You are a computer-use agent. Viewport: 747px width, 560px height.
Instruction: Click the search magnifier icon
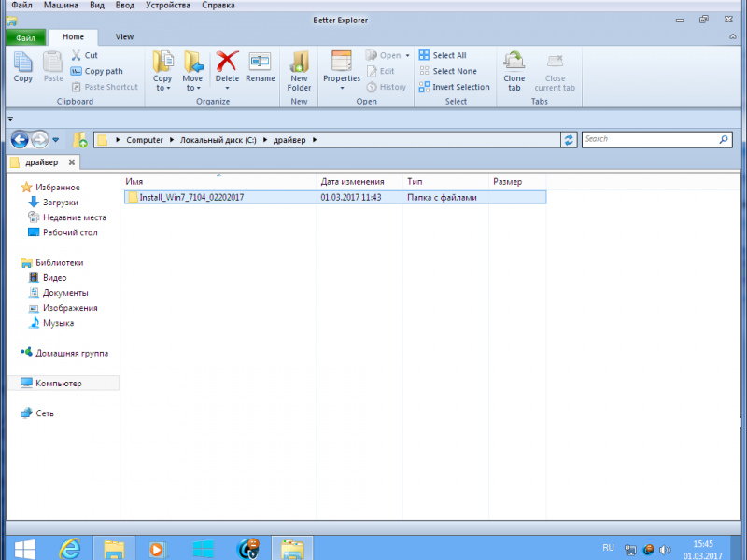[724, 139]
